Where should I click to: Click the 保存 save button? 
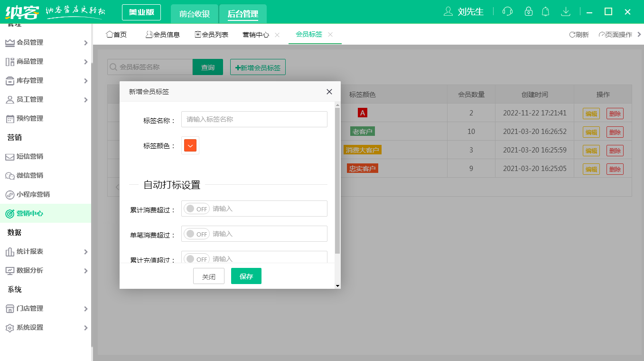tap(246, 276)
